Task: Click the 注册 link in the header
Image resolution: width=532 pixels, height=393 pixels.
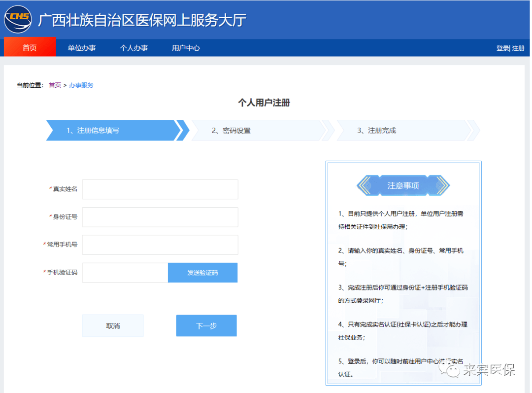Action: pos(518,48)
